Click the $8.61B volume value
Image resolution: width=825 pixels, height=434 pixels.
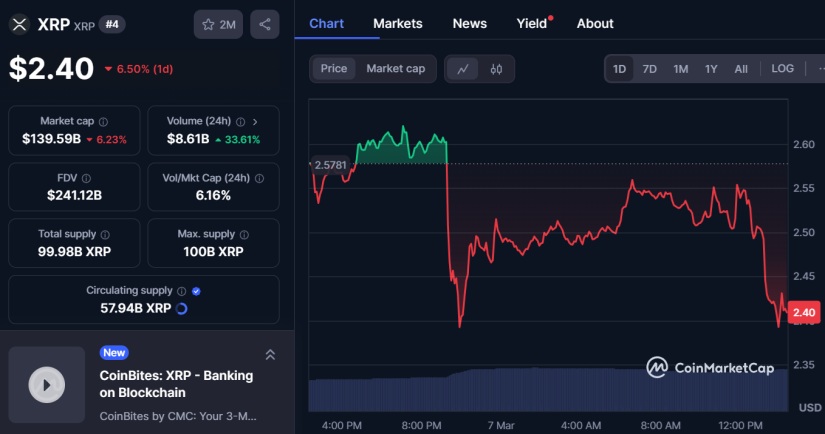(x=188, y=139)
